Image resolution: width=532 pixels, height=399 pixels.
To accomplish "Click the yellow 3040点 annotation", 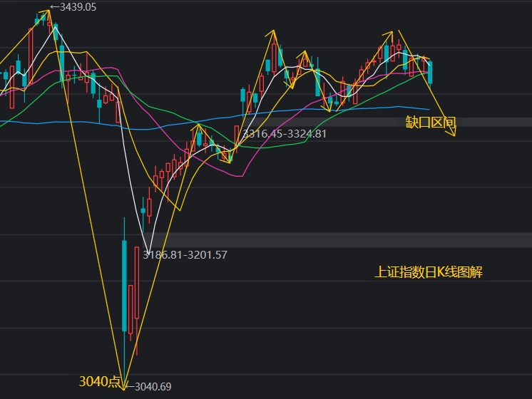I will coord(99,381).
